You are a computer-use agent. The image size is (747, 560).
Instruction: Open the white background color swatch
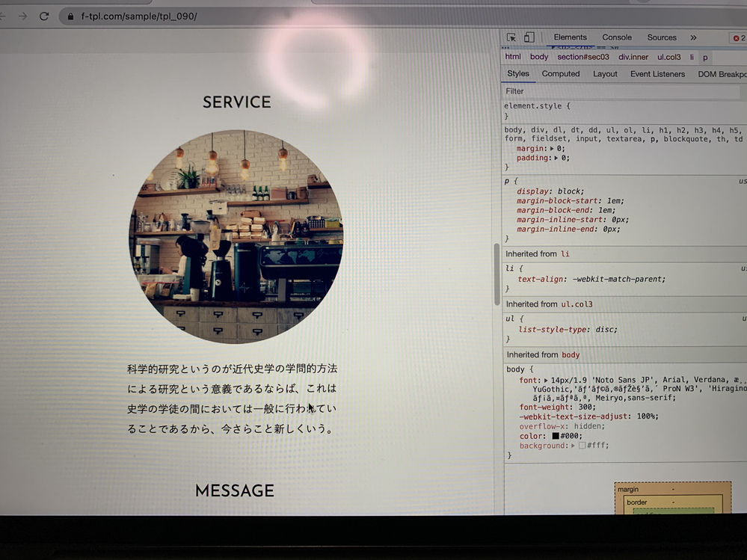pyautogui.click(x=582, y=446)
